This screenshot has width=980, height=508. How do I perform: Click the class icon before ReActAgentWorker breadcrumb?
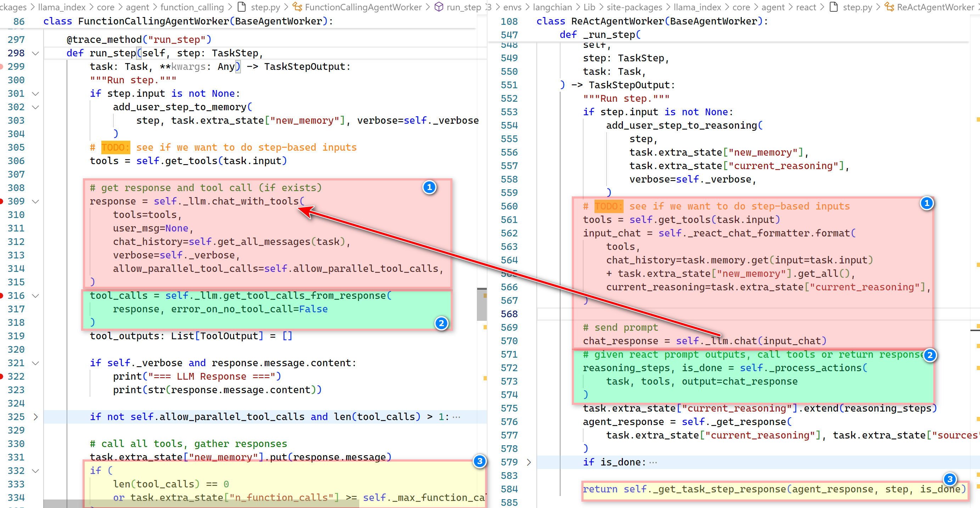point(889,7)
